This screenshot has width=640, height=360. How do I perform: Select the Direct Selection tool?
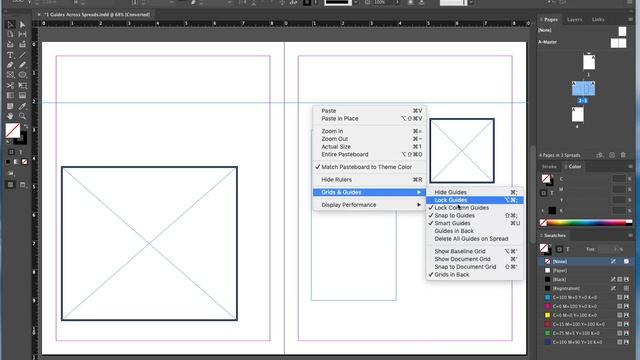click(x=22, y=24)
